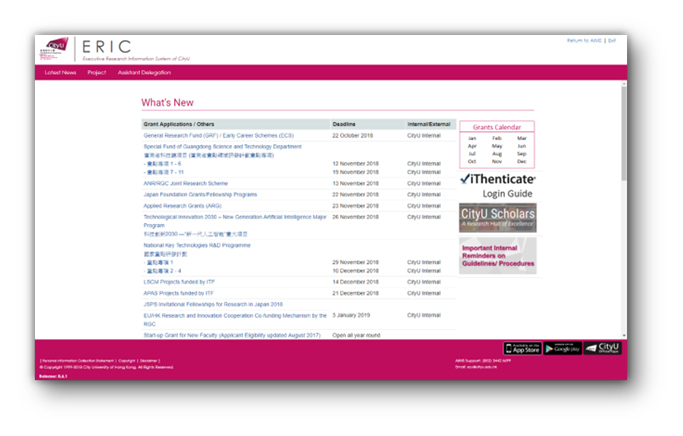Select Dec in the Grants Calendar
This screenshot has height=436, width=683.
coord(521,161)
